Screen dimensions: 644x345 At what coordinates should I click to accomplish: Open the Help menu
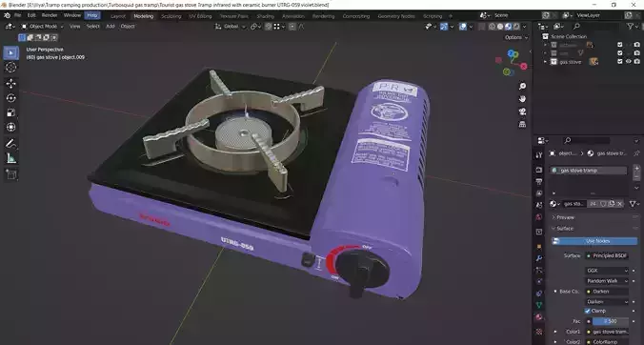tap(92, 15)
